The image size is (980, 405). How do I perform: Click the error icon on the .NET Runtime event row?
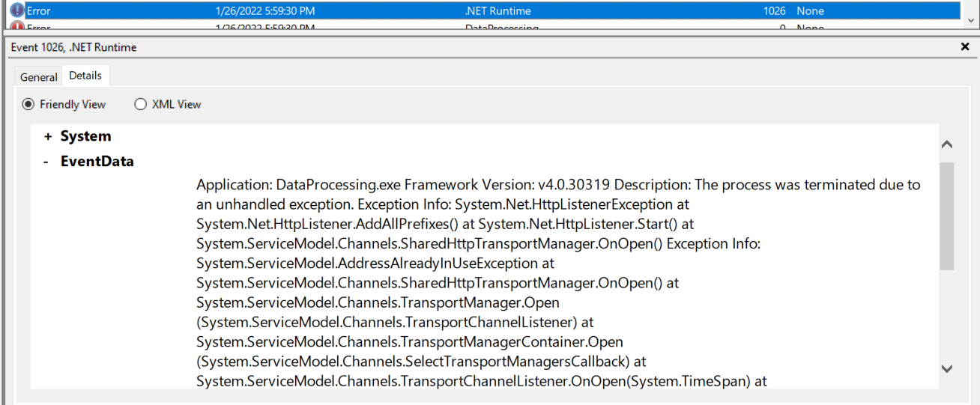pos(17,11)
